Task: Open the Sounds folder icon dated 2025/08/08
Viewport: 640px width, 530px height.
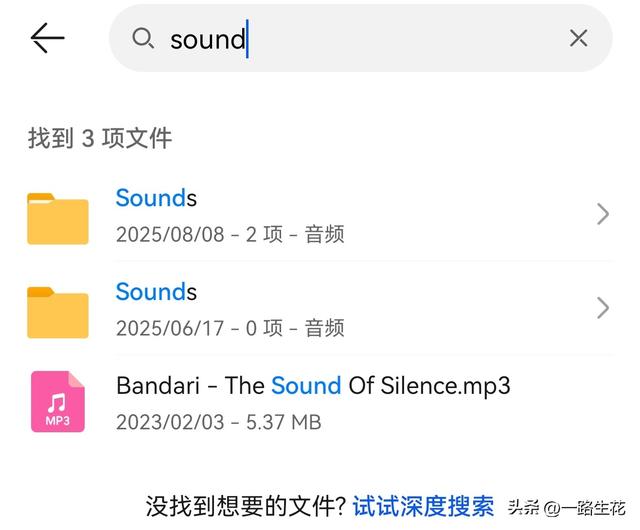Action: (x=58, y=218)
